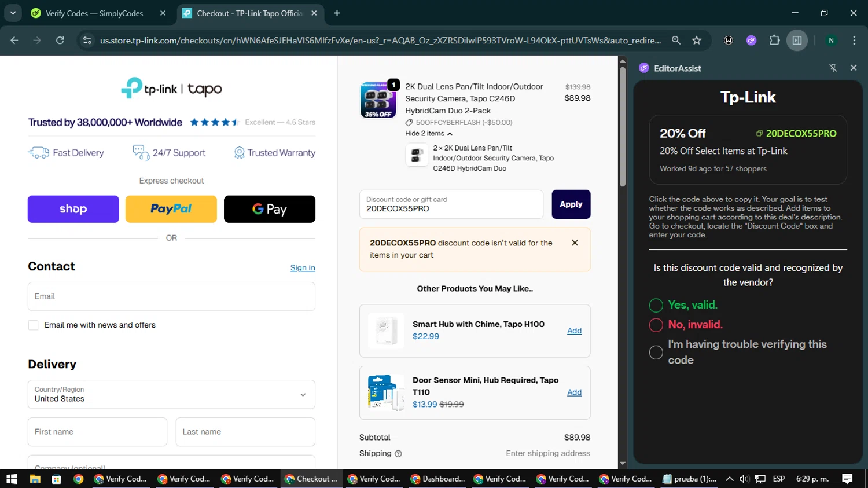Open the zoom magnifier icon in address bar
Image resolution: width=868 pixels, height=488 pixels.
676,40
